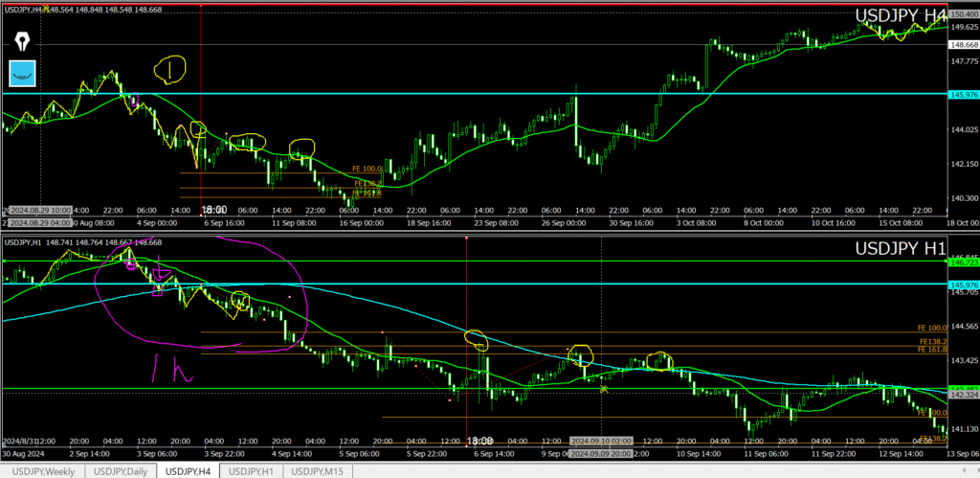This screenshot has height=478, width=980.
Task: Click the small magenta square on H1 chart
Action: click(159, 285)
